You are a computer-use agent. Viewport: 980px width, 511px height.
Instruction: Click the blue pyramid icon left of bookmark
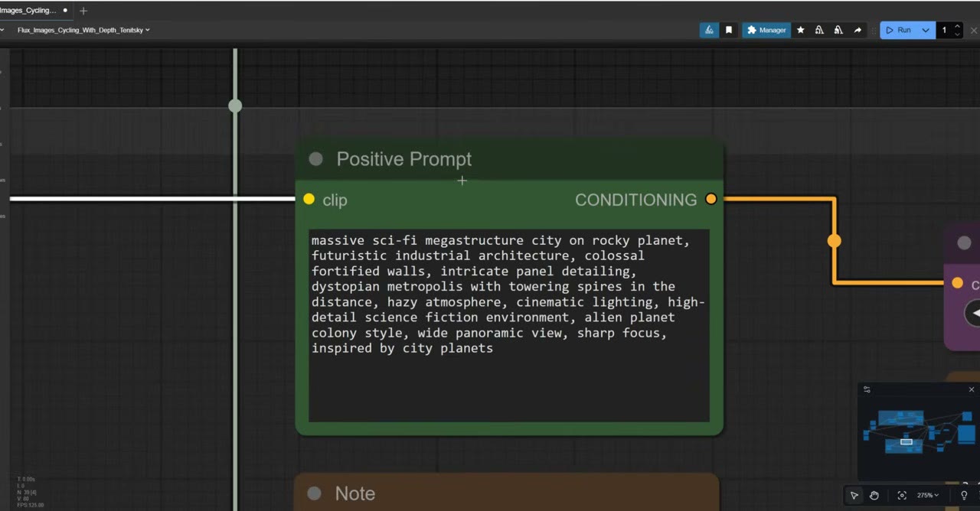point(709,30)
